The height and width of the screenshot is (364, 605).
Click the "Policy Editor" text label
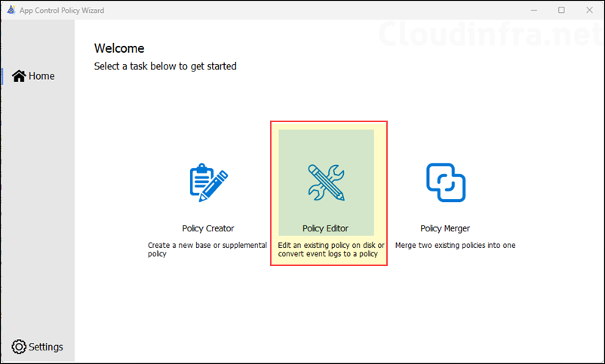click(326, 228)
